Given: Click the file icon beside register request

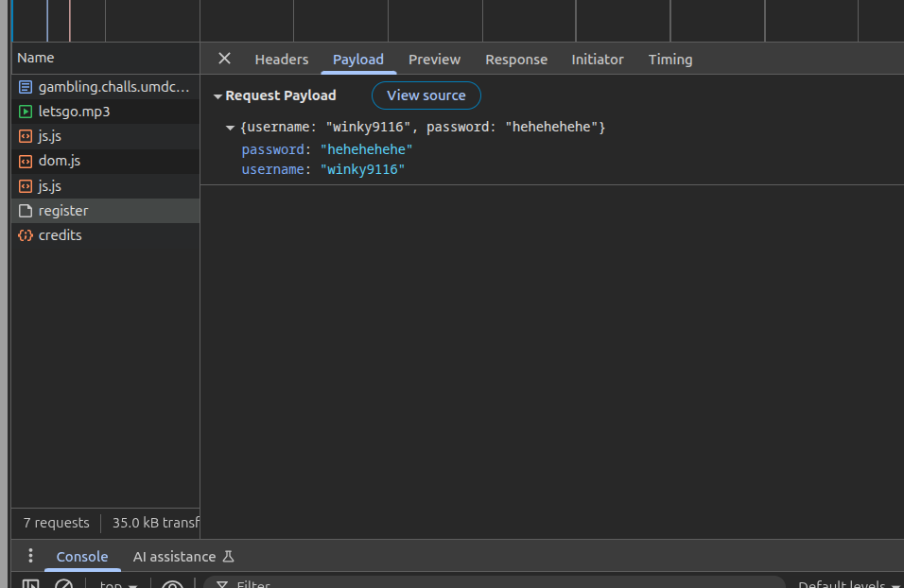Looking at the screenshot, I should point(26,211).
